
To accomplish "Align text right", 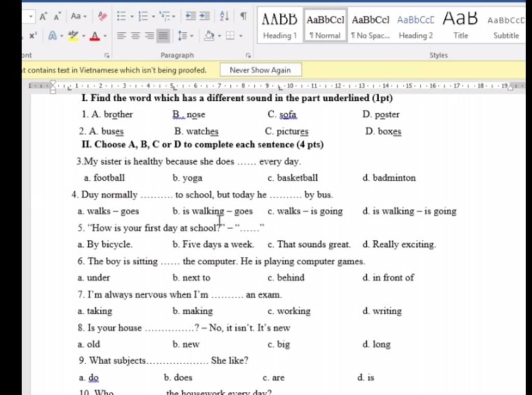I will pos(149,35).
